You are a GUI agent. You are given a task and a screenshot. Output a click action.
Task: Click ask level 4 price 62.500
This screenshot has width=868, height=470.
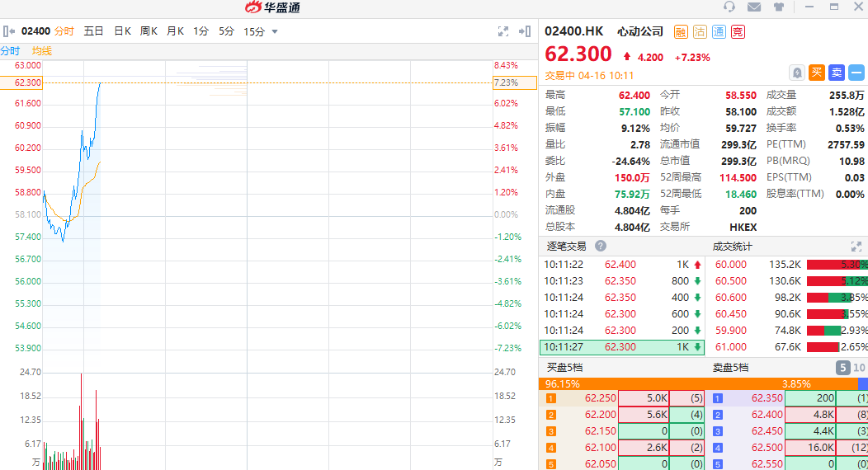(x=767, y=448)
